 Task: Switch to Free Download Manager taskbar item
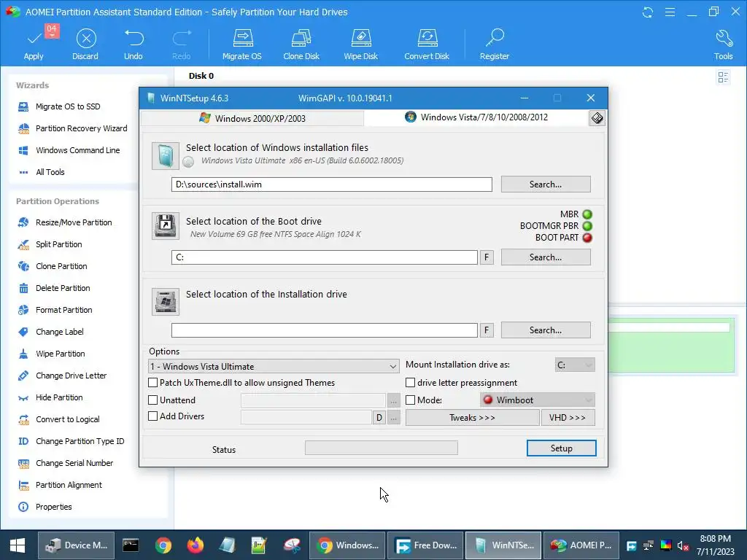point(425,545)
